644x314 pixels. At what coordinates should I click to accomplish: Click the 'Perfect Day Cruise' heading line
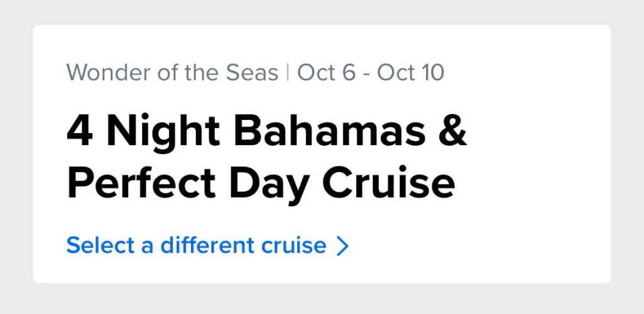pos(260,183)
